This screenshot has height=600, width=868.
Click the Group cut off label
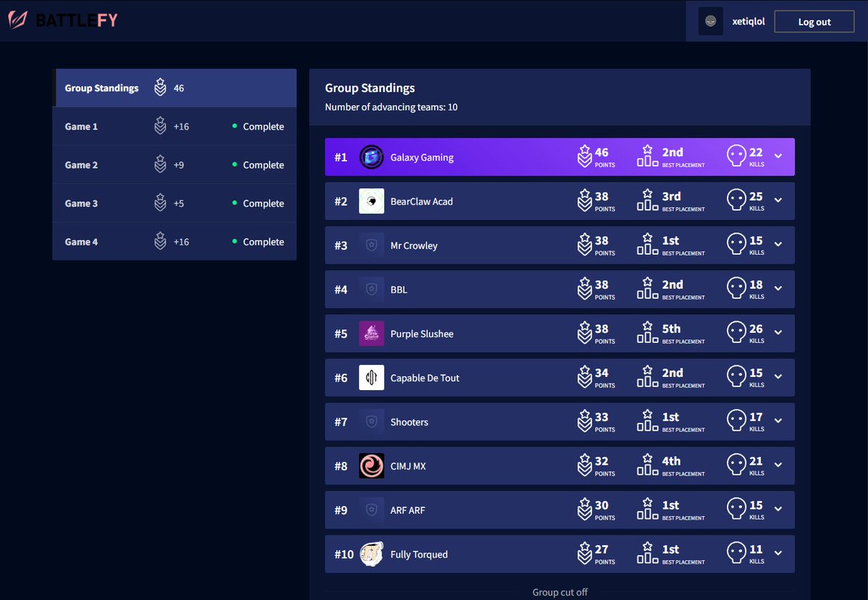point(560,592)
